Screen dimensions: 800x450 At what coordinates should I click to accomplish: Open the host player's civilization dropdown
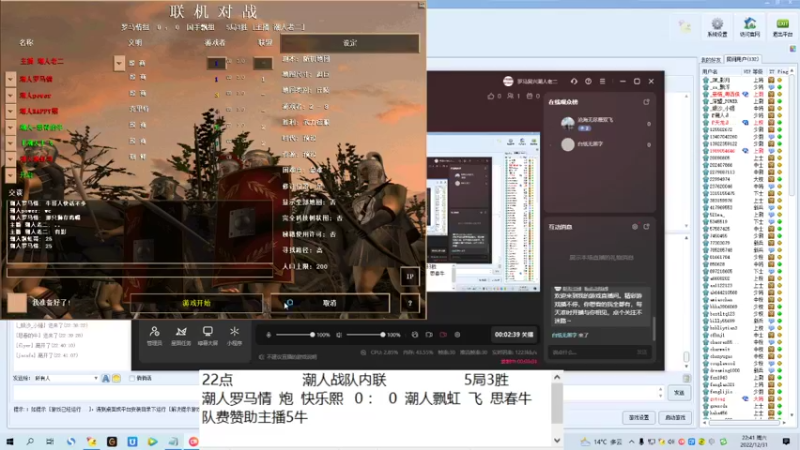(x=119, y=63)
